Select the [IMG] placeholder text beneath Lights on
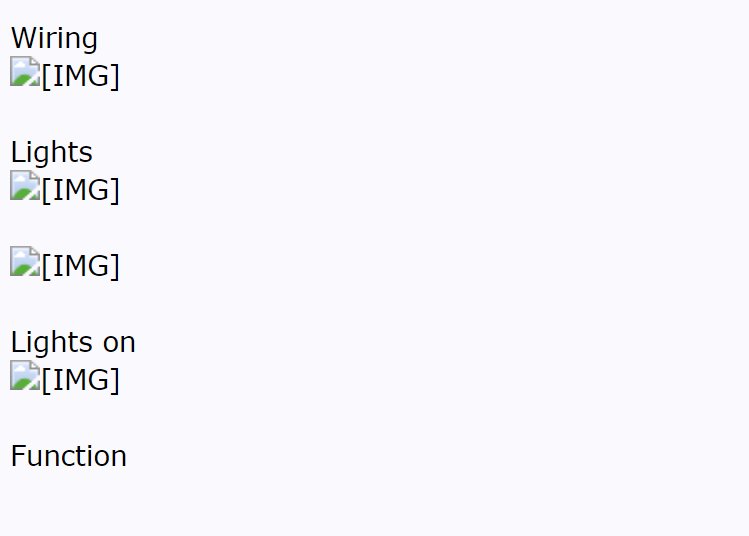 pos(80,380)
